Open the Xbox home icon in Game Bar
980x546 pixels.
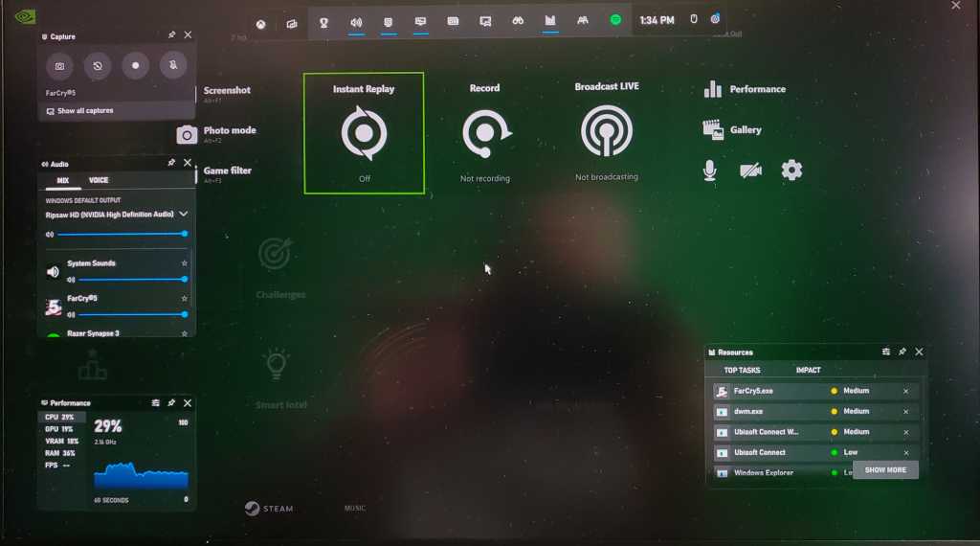click(260, 24)
